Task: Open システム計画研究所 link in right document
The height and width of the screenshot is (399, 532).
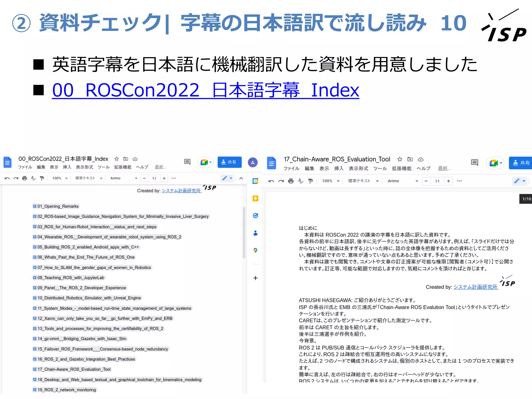Action: [x=476, y=287]
